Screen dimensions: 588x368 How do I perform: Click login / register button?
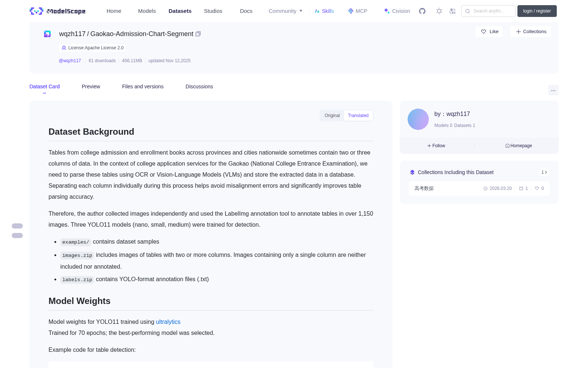(537, 11)
